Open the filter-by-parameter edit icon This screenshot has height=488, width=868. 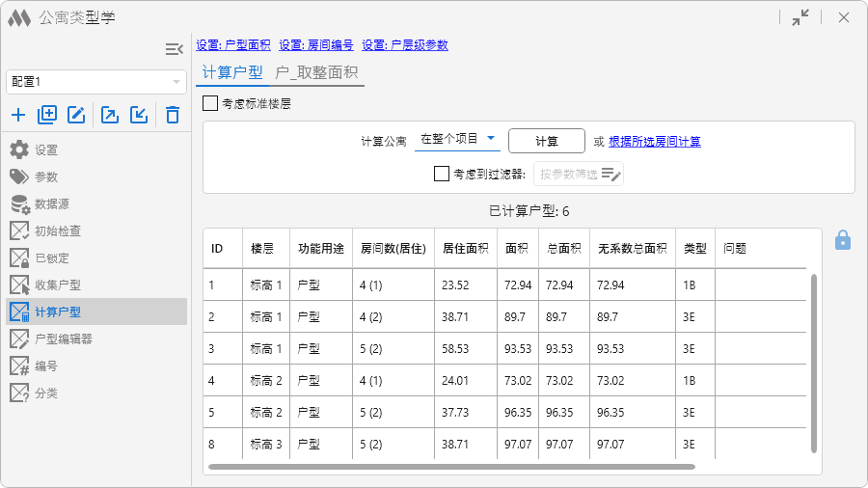(x=611, y=175)
